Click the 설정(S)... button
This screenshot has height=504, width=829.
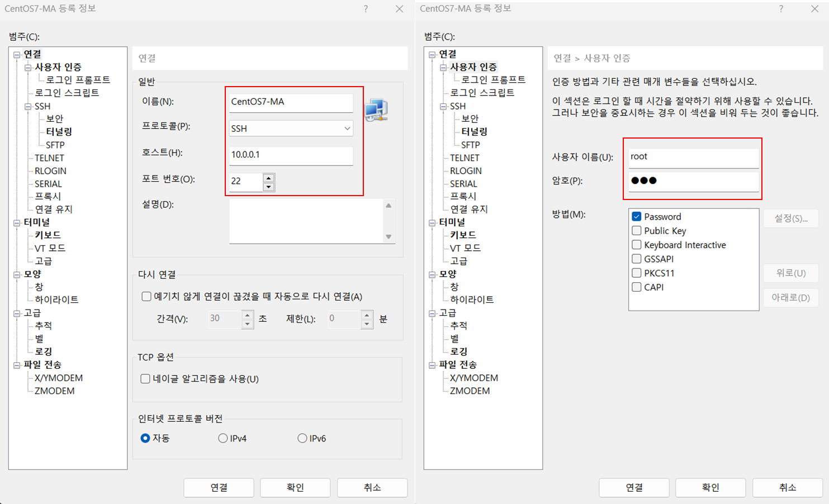791,218
